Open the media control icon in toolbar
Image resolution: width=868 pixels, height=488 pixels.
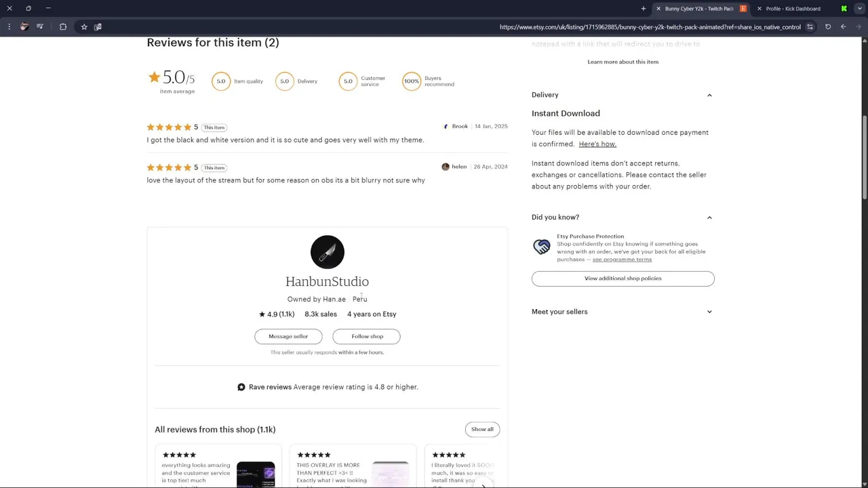40,27
